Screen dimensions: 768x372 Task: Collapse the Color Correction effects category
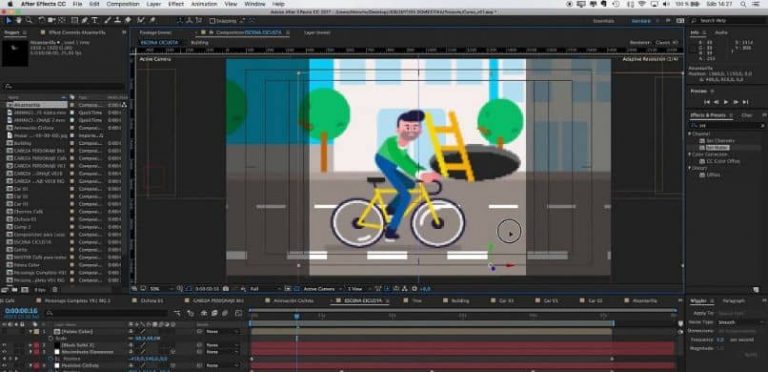[690, 154]
